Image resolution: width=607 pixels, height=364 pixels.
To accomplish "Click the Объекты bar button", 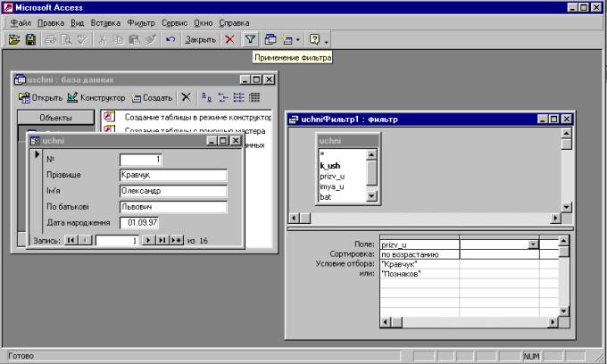I will click(55, 118).
